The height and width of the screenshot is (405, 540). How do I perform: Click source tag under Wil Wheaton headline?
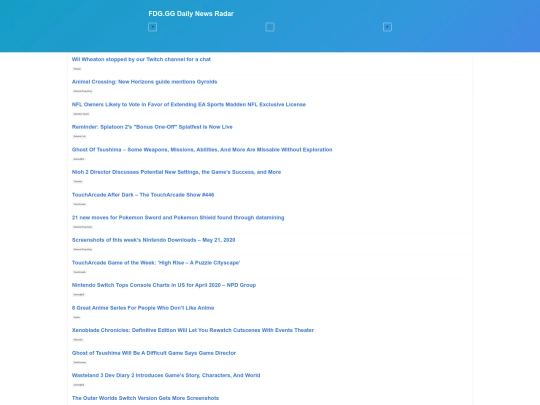coord(77,69)
